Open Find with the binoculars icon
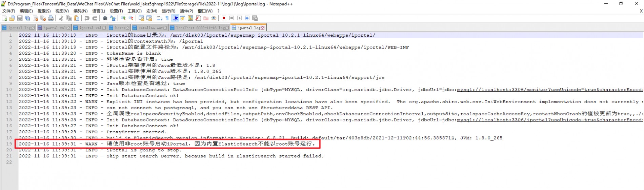 point(105,18)
